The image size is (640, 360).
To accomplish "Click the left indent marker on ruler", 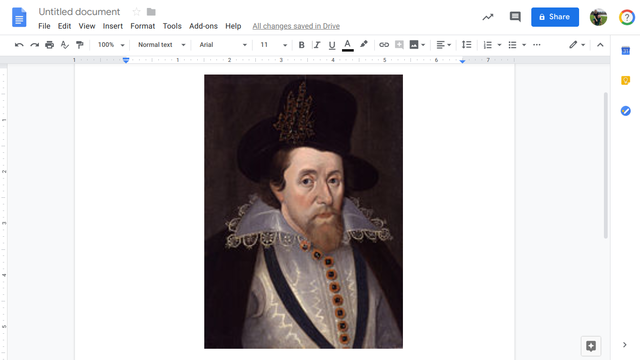I will (126, 60).
